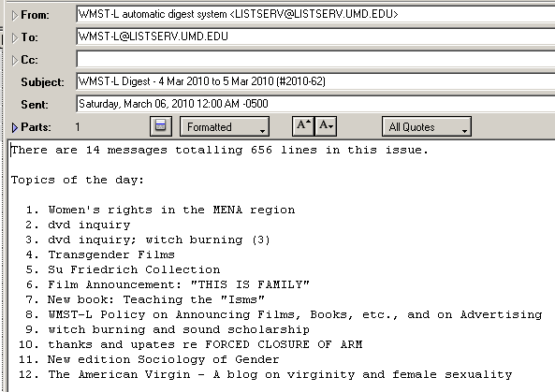Screen dimensions: 555x392
Task: Expand the From field triangle
Action: click(x=15, y=15)
